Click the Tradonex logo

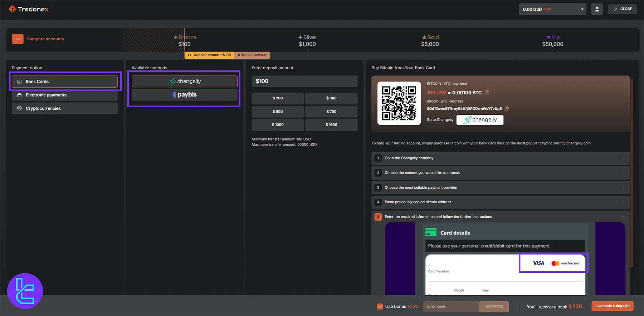(x=29, y=9)
